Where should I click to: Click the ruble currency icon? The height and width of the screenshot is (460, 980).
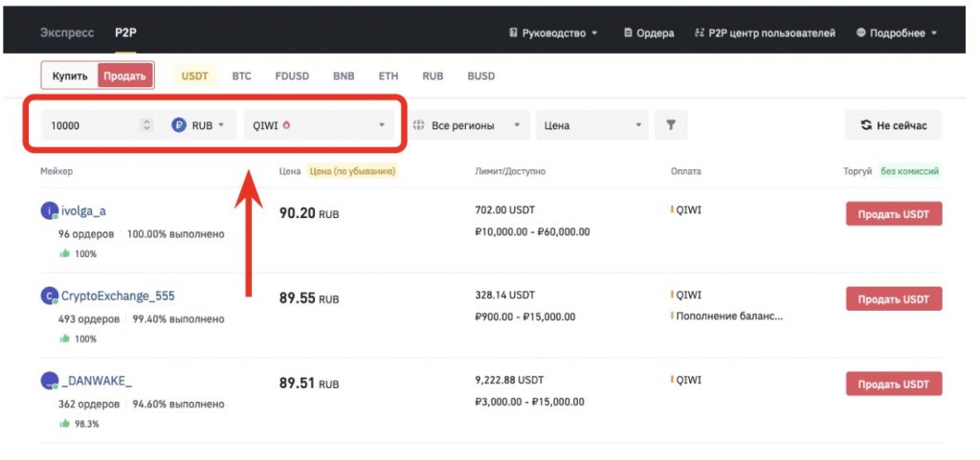179,125
